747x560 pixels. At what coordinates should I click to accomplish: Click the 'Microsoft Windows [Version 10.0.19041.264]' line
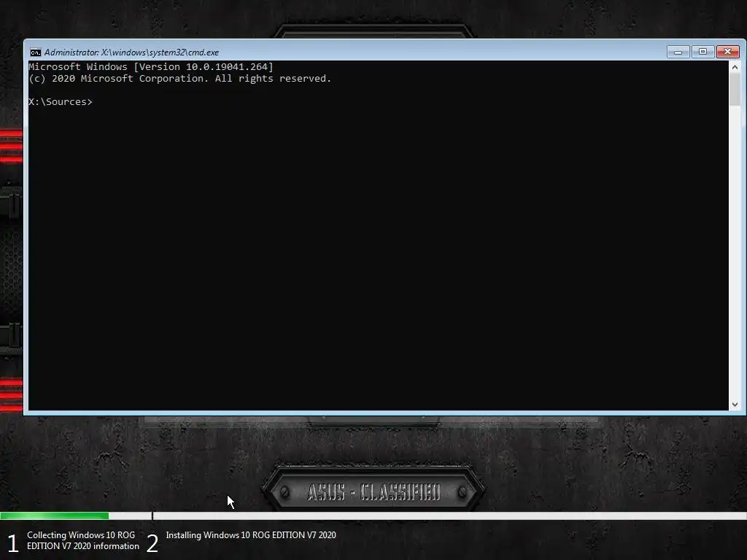point(151,66)
